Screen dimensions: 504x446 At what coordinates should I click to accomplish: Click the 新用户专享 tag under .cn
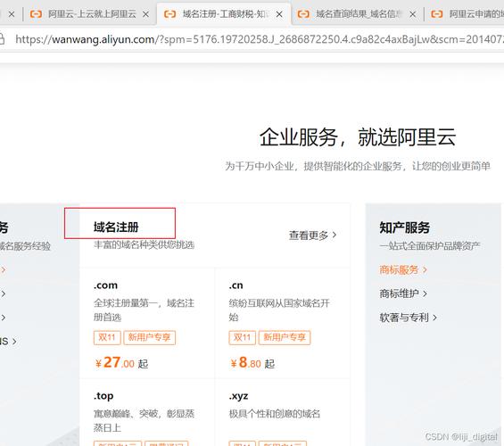point(285,337)
